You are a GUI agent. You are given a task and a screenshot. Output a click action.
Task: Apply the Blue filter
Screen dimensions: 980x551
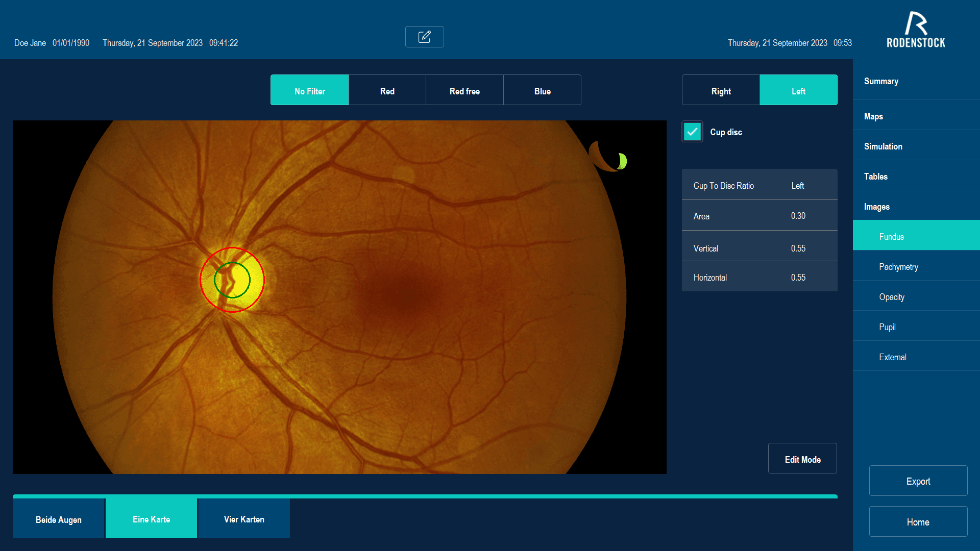[542, 90]
